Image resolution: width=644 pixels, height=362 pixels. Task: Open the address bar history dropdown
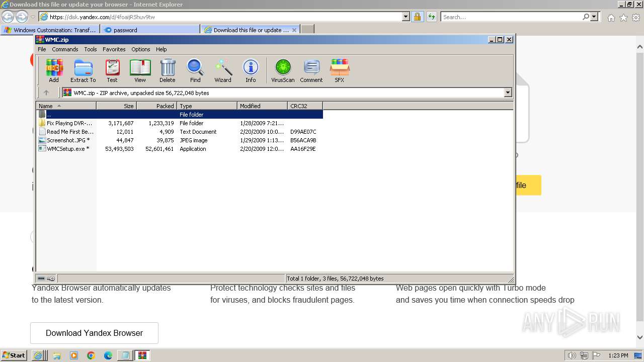click(406, 17)
